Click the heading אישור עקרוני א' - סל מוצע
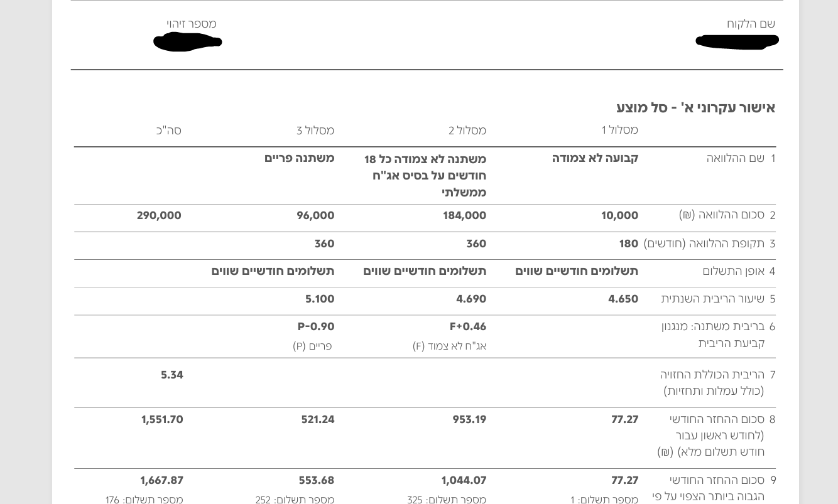Image resolution: width=838 pixels, height=504 pixels. tap(695, 107)
